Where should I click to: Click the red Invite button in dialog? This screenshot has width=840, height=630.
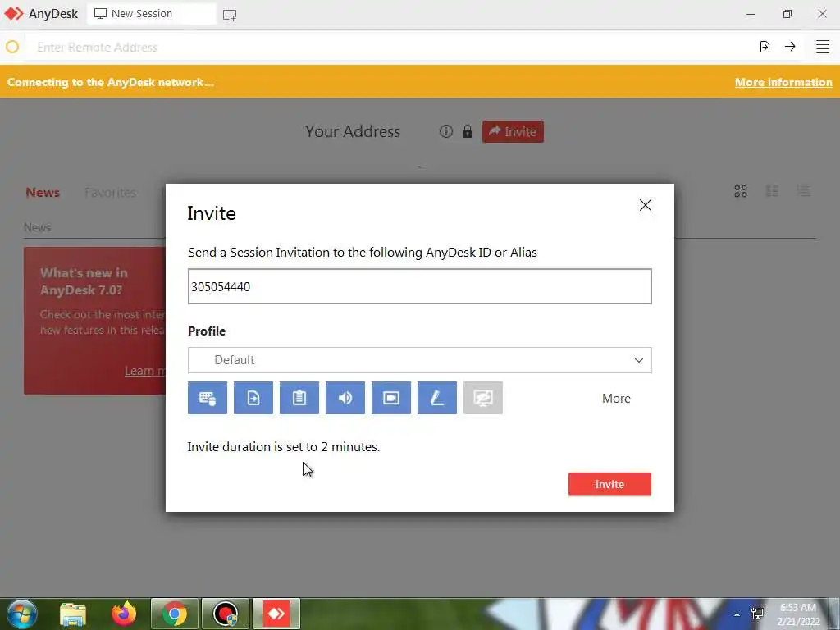tap(609, 484)
